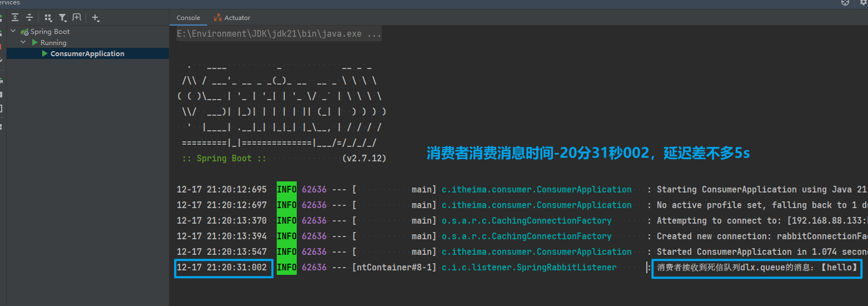The width and height of the screenshot is (868, 306).
Task: Select the Spring Boot tree row
Action: tap(88, 32)
